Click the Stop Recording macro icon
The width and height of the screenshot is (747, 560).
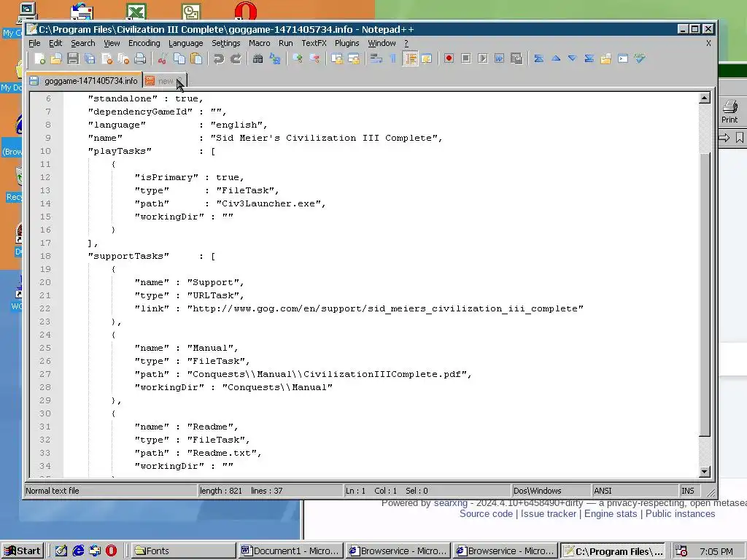[x=466, y=58]
